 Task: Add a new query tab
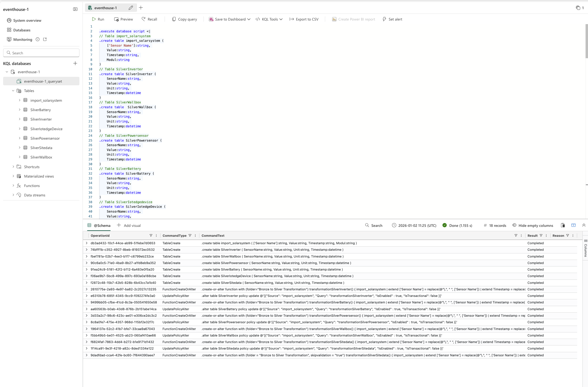tap(141, 8)
